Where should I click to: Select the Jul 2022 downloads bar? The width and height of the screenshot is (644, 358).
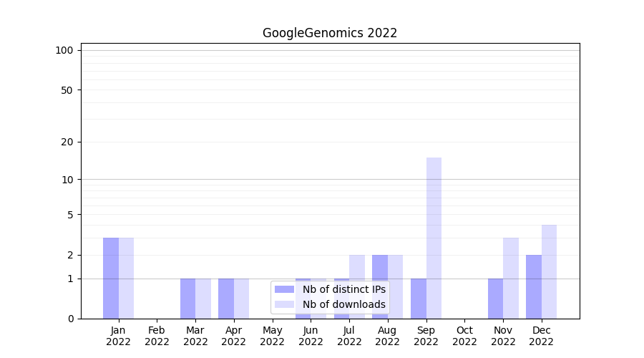[x=356, y=286]
